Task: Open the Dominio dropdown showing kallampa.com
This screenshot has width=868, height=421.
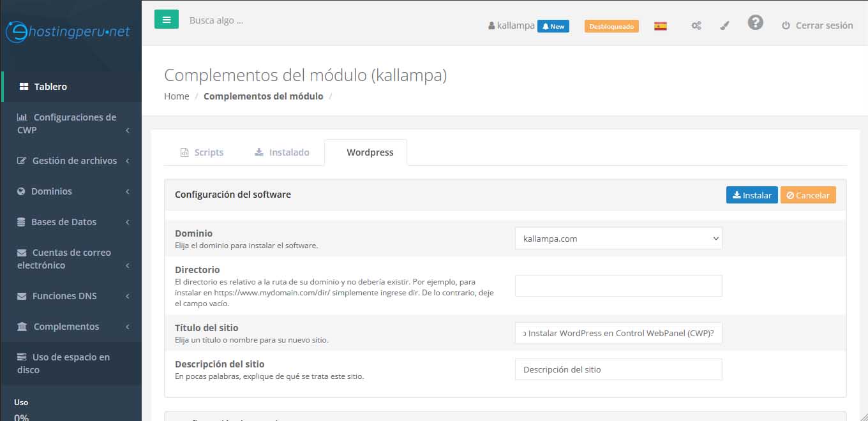Action: click(x=618, y=239)
